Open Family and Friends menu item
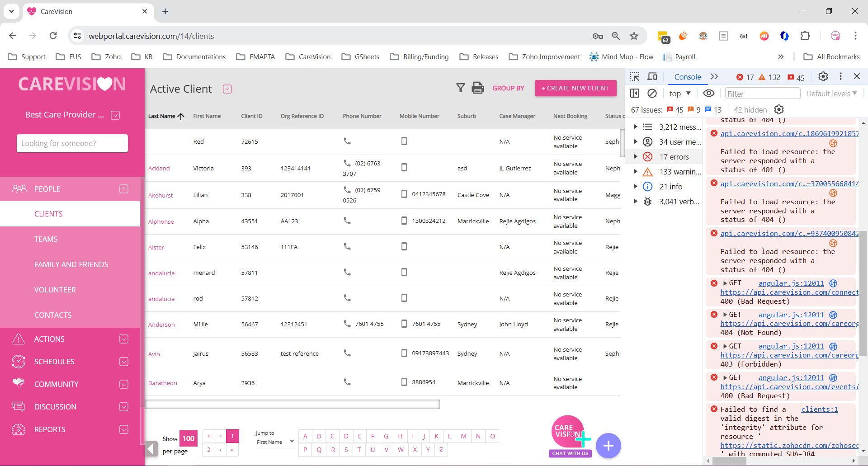The height and width of the screenshot is (466, 868). click(70, 264)
